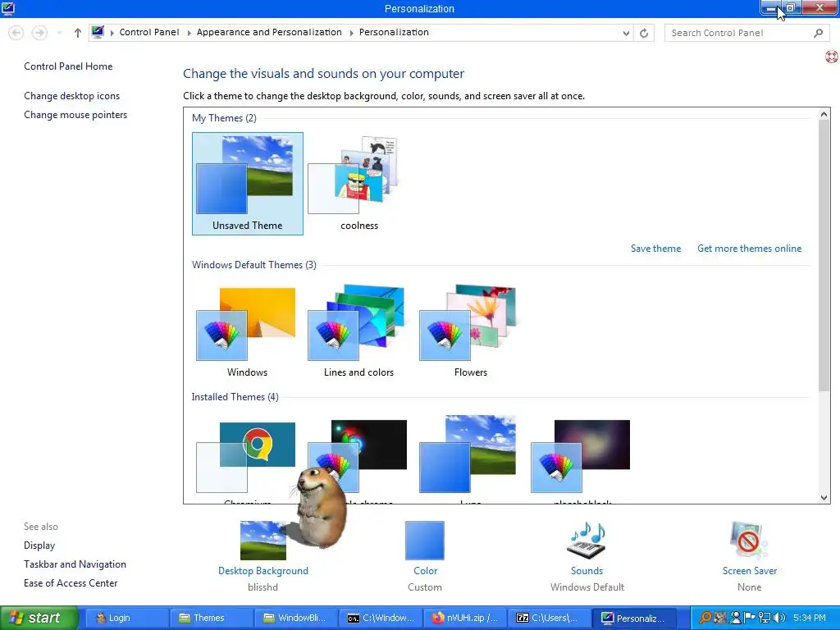The height and width of the screenshot is (630, 840).
Task: Click the Desktop Background link
Action: point(263,571)
